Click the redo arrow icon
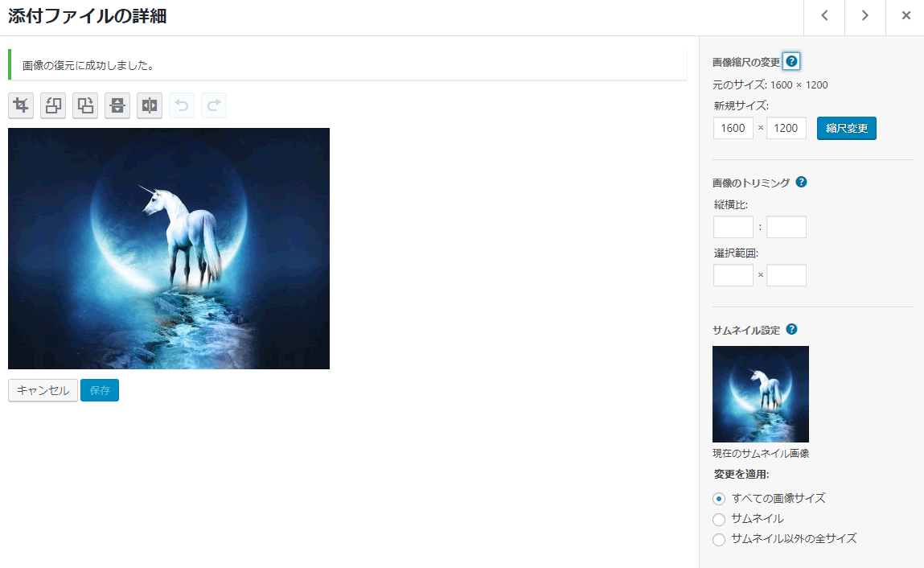The image size is (924, 568). tap(214, 105)
